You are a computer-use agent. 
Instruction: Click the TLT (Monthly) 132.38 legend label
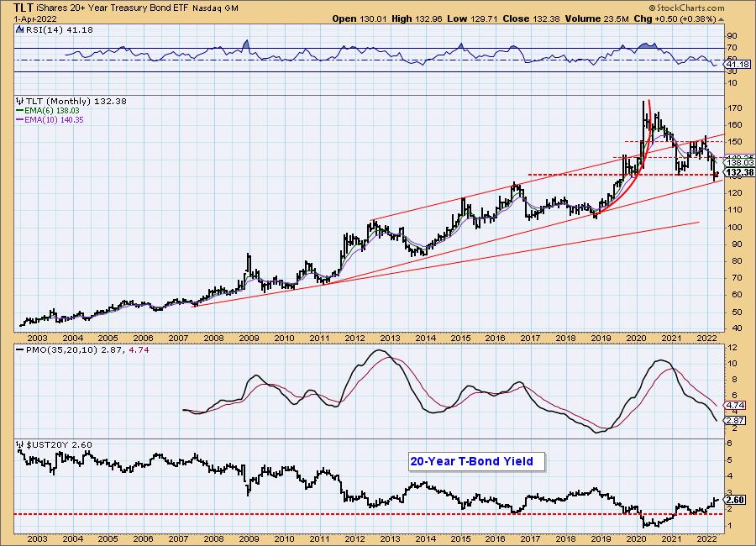pyautogui.click(x=76, y=102)
